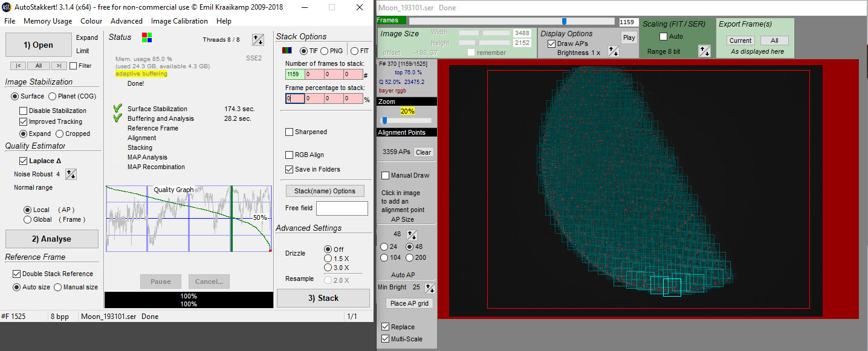The height and width of the screenshot is (351, 868).
Task: Enable Disable Stabilization checkbox
Action: tap(24, 111)
